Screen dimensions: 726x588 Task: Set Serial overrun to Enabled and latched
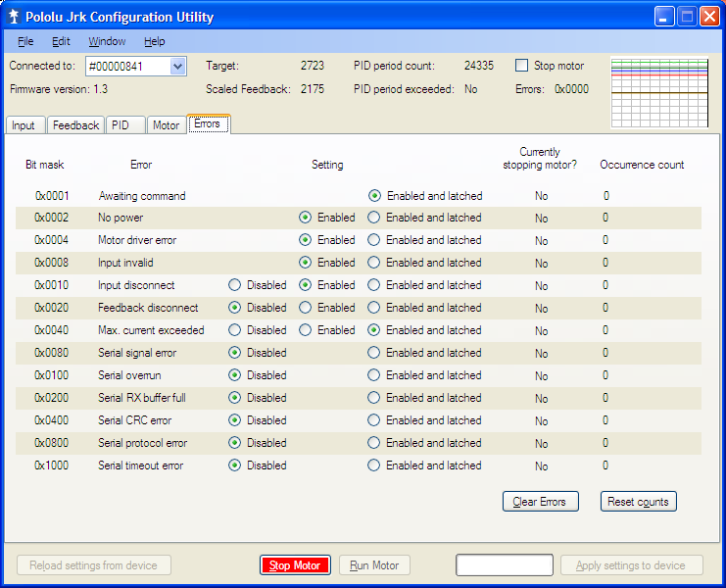373,375
